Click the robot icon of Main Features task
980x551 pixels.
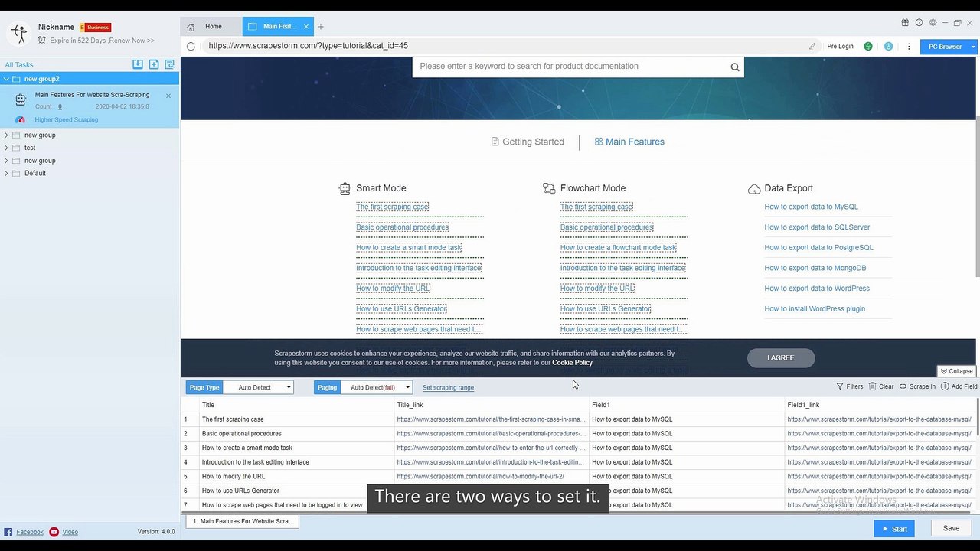tap(20, 100)
